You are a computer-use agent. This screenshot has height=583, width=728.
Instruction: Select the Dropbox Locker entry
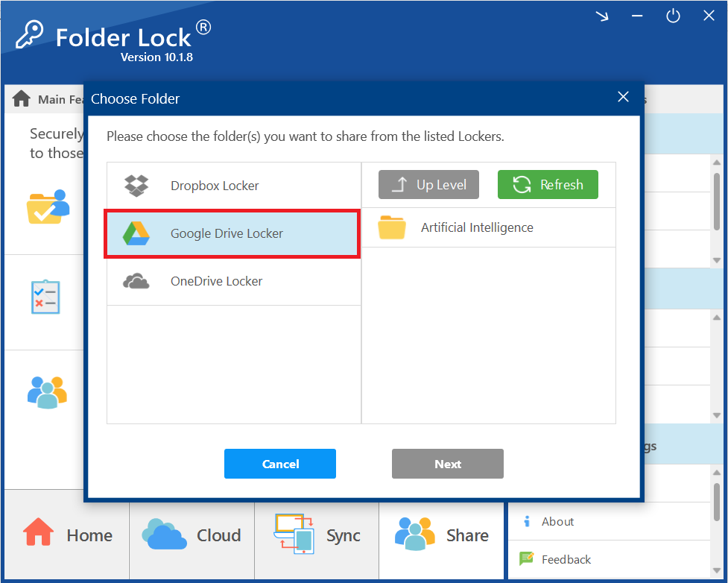tap(233, 186)
